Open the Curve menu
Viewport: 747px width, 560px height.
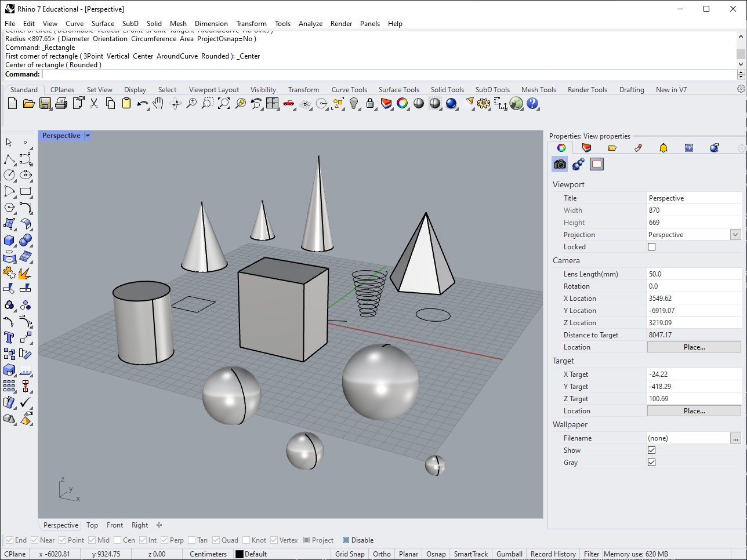pos(74,24)
